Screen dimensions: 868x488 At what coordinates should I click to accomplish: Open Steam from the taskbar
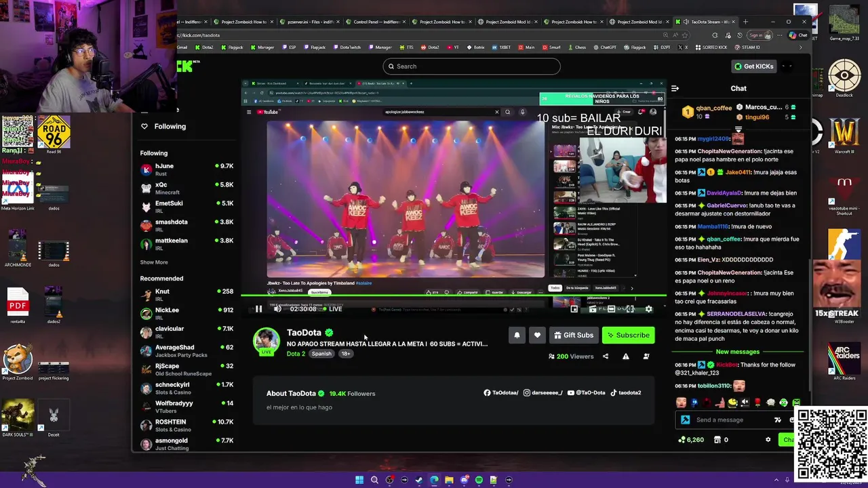pos(419,480)
